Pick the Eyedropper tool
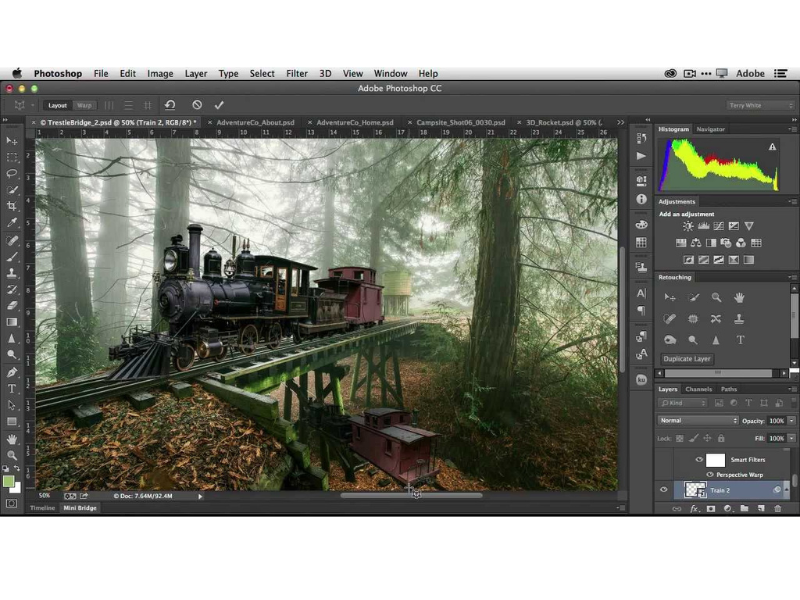 pos(12,222)
